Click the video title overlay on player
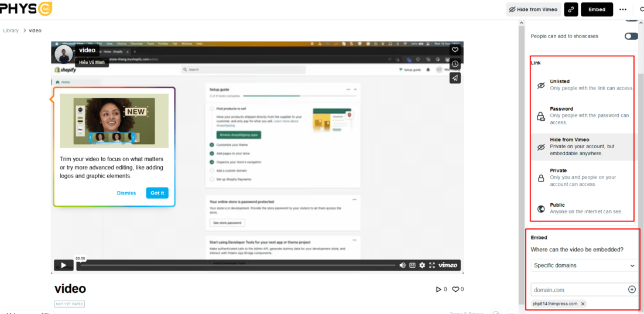 tap(87, 50)
